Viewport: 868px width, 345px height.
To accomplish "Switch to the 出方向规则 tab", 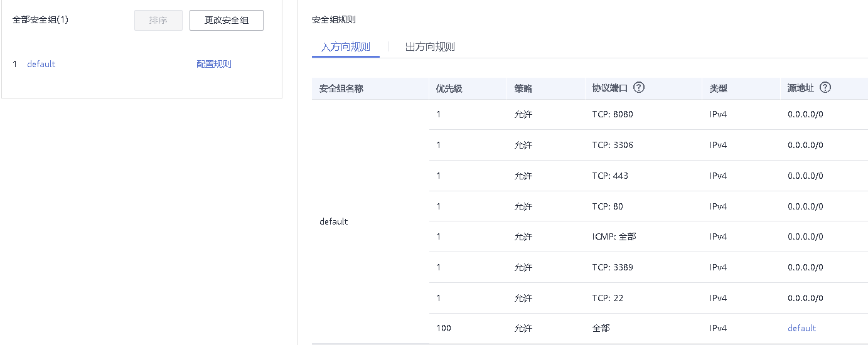I will (430, 47).
